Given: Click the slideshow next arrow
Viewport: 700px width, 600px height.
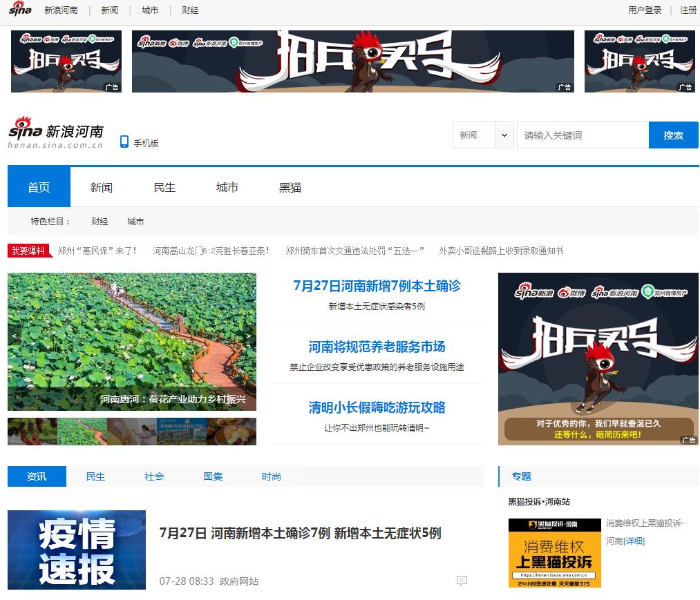Looking at the screenshot, I should [x=249, y=336].
